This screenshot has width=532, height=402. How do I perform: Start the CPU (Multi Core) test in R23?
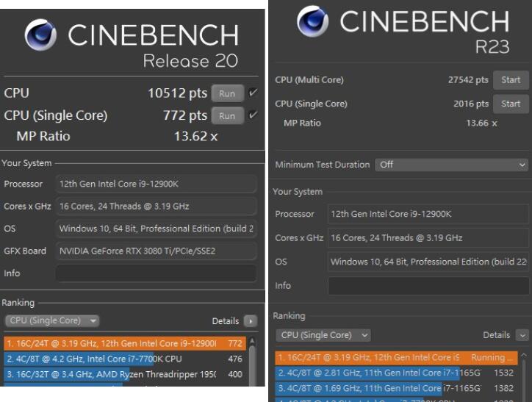click(x=510, y=79)
